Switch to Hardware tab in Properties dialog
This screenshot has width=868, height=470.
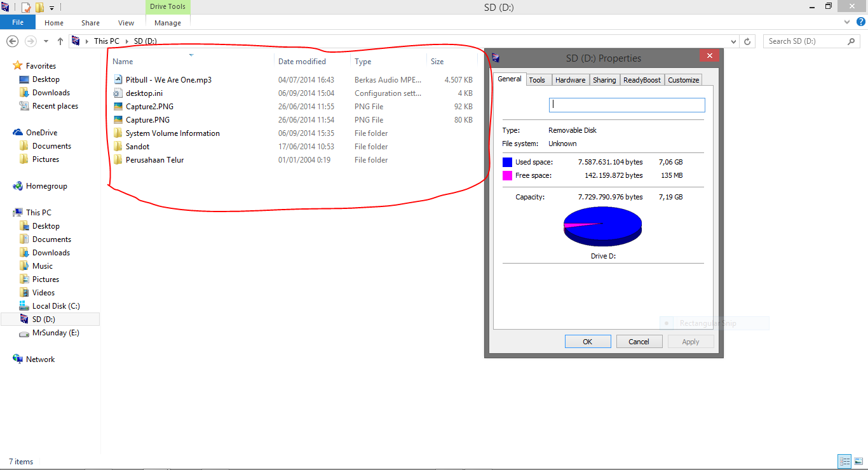pyautogui.click(x=570, y=80)
